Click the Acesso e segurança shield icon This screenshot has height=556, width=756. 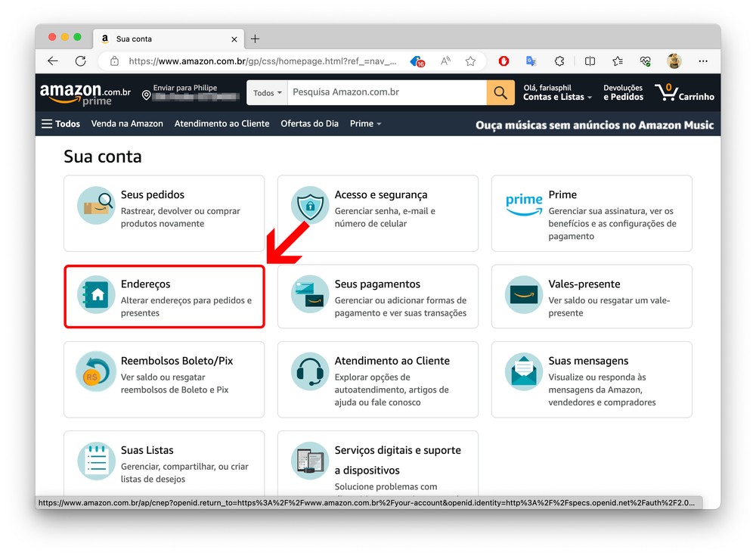click(x=310, y=205)
